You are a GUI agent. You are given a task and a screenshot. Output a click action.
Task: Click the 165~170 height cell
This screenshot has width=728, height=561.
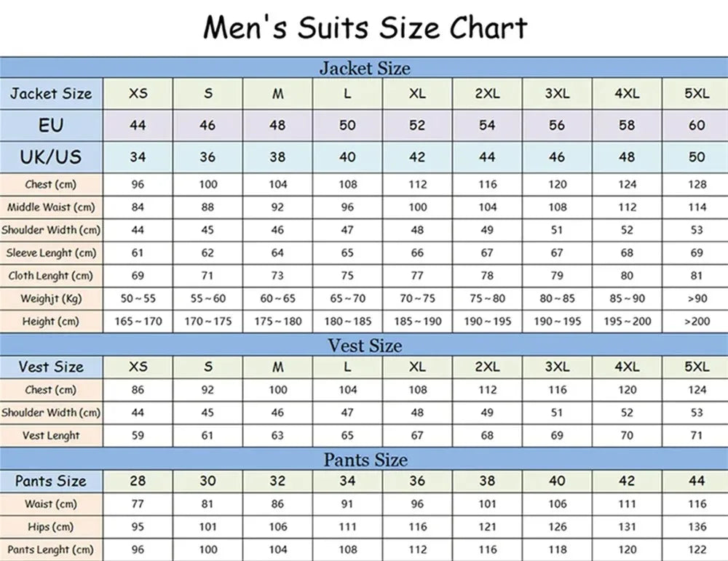[138, 321]
